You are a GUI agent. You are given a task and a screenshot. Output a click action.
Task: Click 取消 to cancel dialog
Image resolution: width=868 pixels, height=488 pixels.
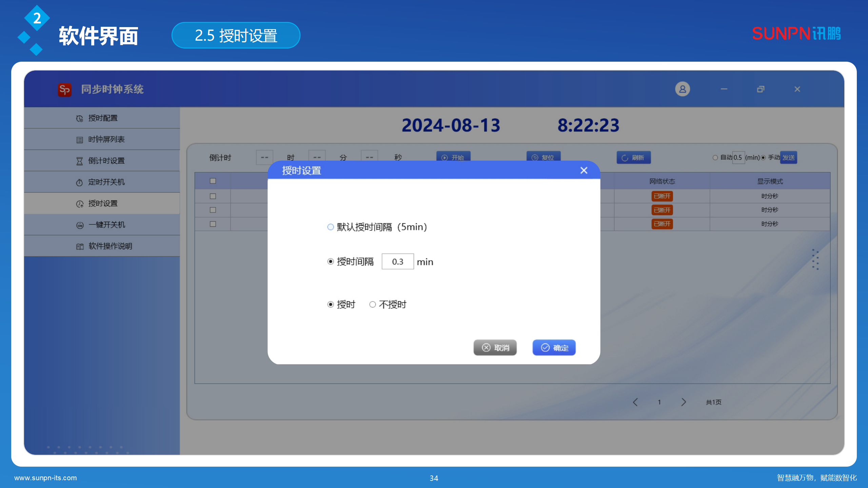tap(495, 348)
